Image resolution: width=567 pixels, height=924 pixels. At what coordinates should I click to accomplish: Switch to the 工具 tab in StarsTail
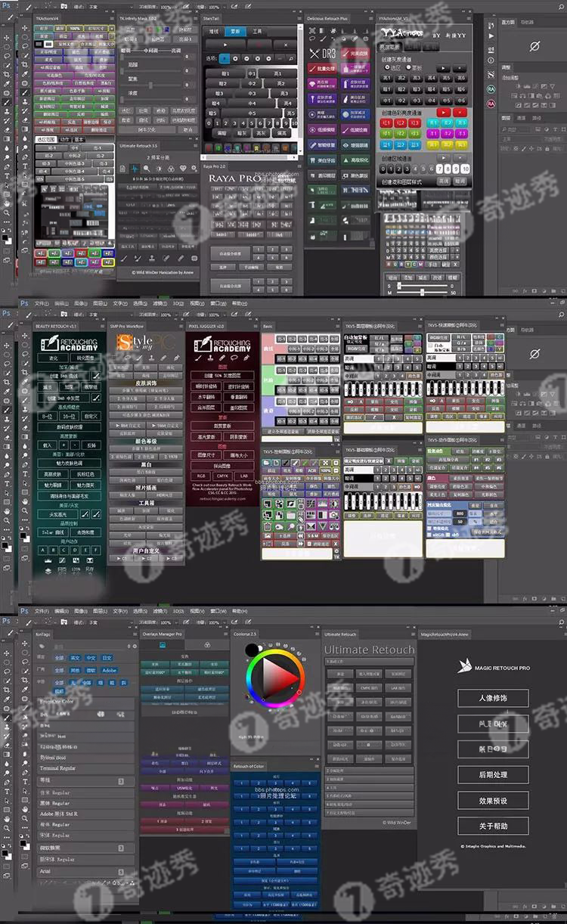click(257, 33)
